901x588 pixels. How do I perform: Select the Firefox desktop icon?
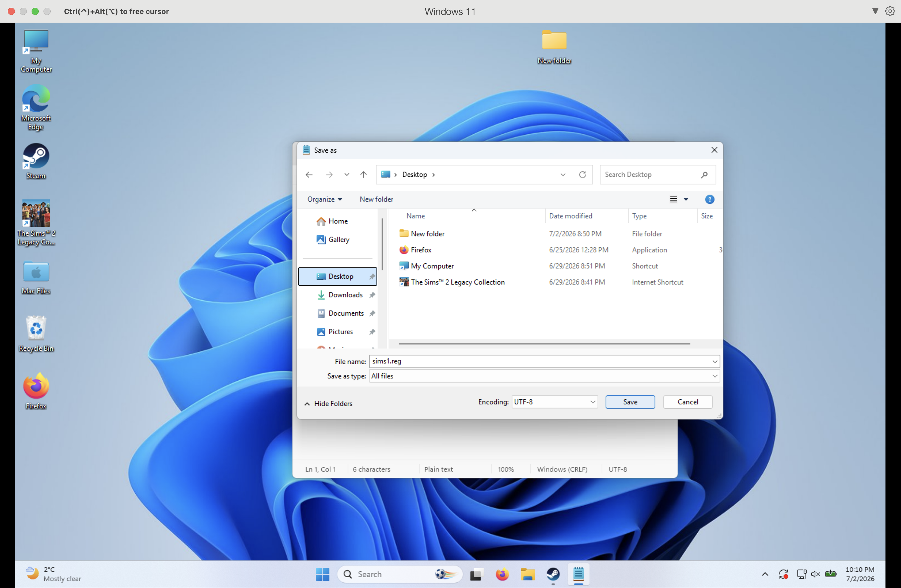tap(36, 391)
